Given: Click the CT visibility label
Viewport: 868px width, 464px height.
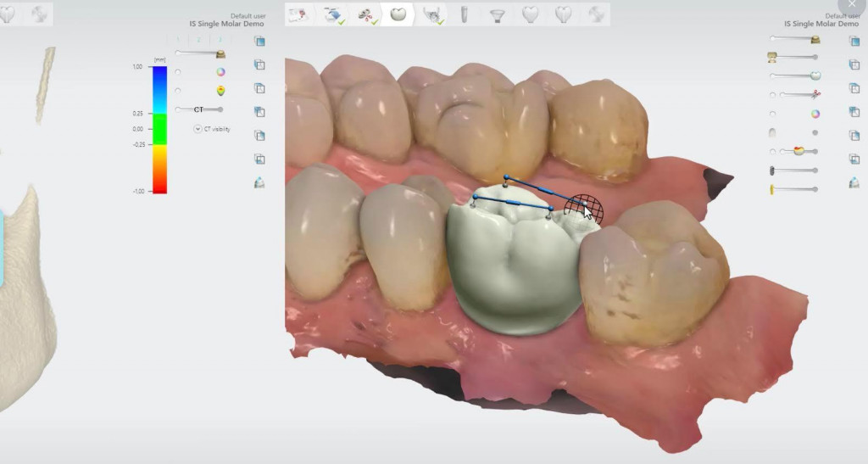Looking at the screenshot, I should coord(217,129).
